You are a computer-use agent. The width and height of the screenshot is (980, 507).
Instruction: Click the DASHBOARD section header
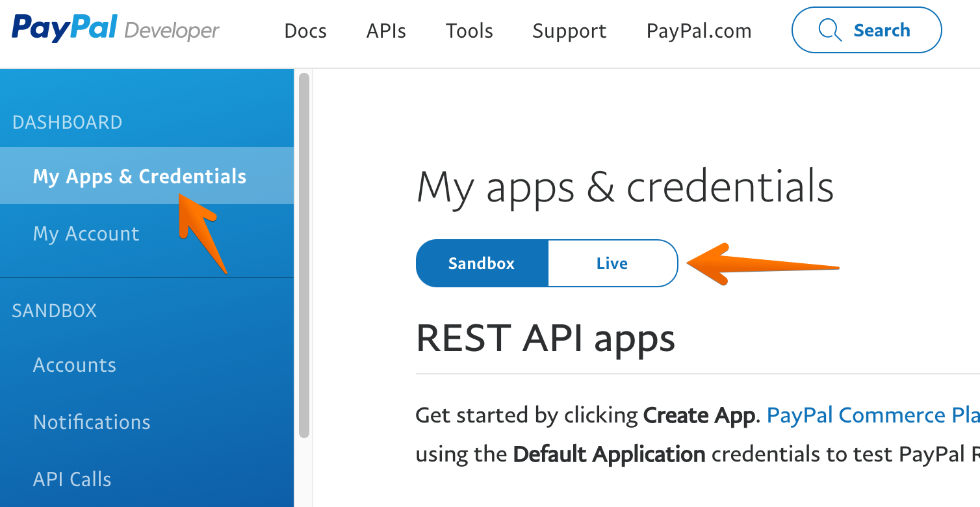[67, 122]
